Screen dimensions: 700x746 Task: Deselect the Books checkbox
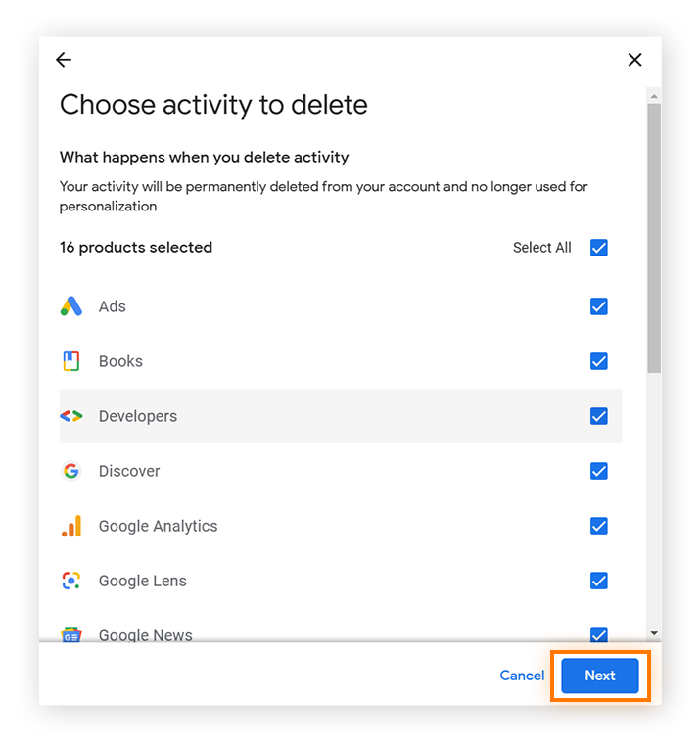click(x=598, y=361)
